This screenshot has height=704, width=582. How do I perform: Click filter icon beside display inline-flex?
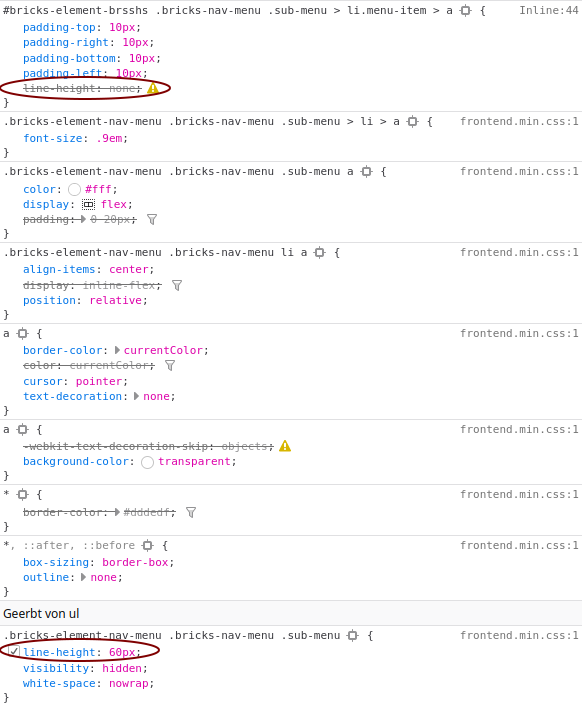[177, 286]
